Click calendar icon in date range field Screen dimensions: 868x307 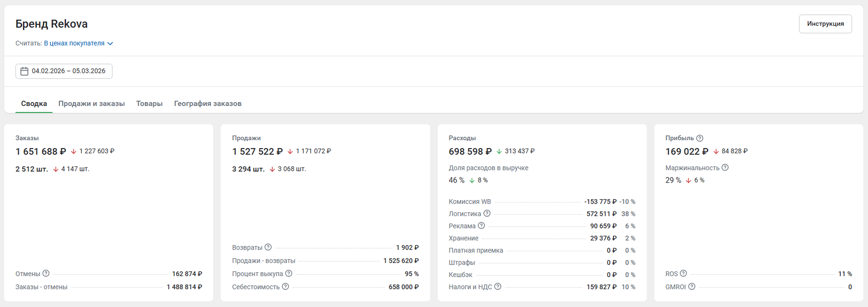[24, 71]
